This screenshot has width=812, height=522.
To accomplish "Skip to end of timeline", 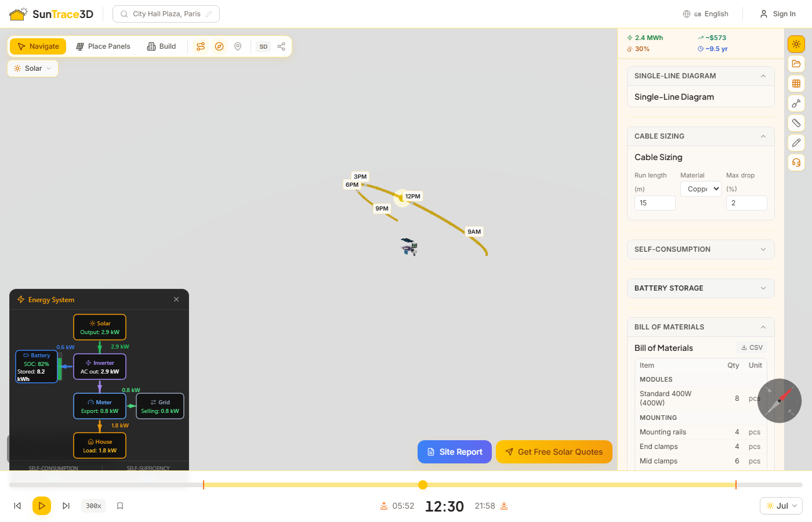I will (x=66, y=506).
